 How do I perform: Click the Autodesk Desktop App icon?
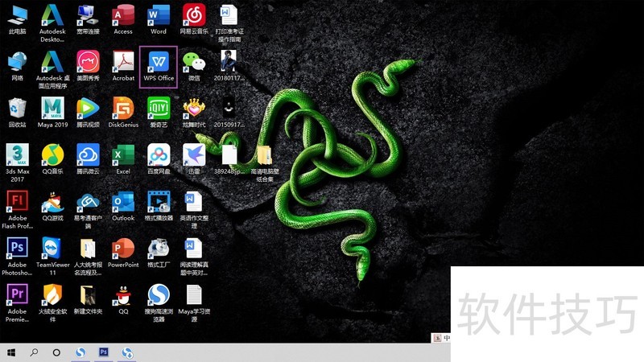pyautogui.click(x=52, y=23)
